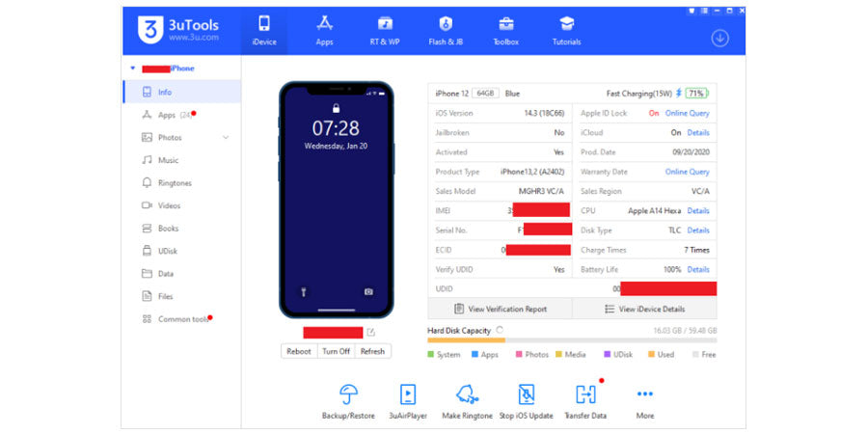Open Music in the sidebar
Image resolution: width=868 pixels, height=434 pixels.
click(x=181, y=160)
